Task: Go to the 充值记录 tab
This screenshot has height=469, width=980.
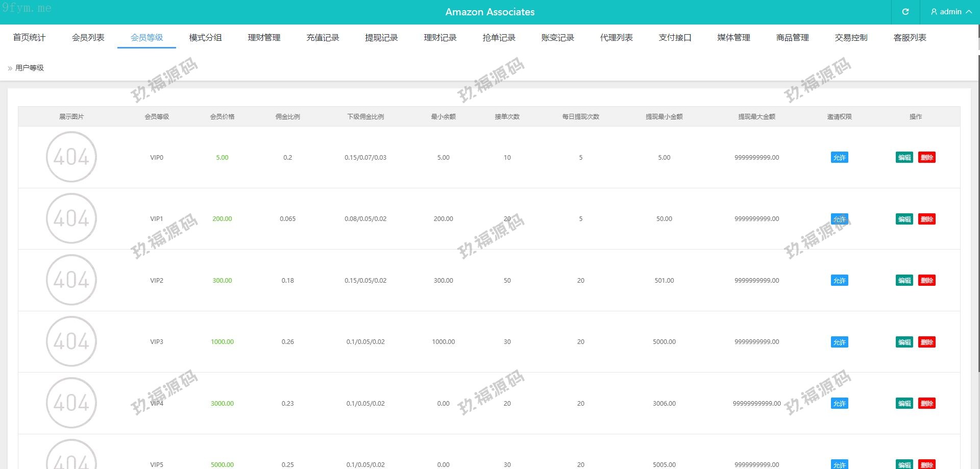Action: pos(323,38)
